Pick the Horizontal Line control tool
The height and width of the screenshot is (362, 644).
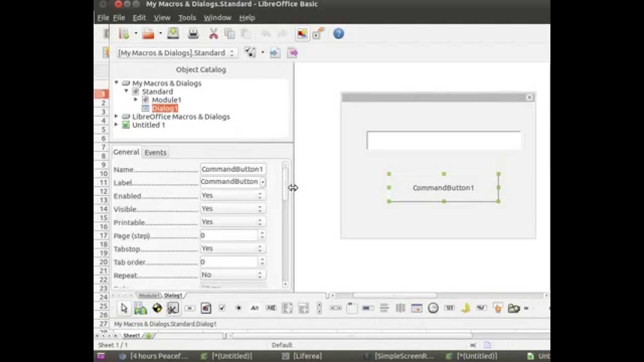(384, 308)
